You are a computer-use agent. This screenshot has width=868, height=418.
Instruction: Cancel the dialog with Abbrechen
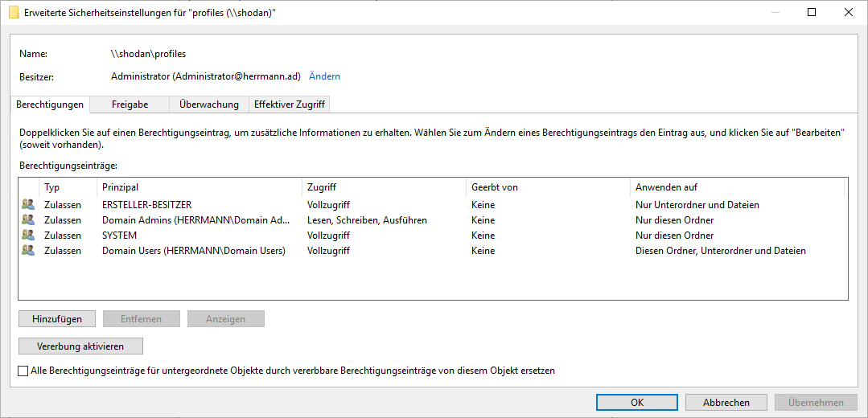tap(726, 403)
